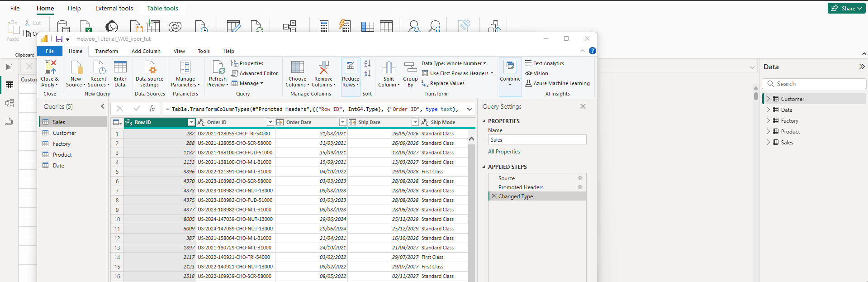Click Order Date data type icon

coord(280,122)
